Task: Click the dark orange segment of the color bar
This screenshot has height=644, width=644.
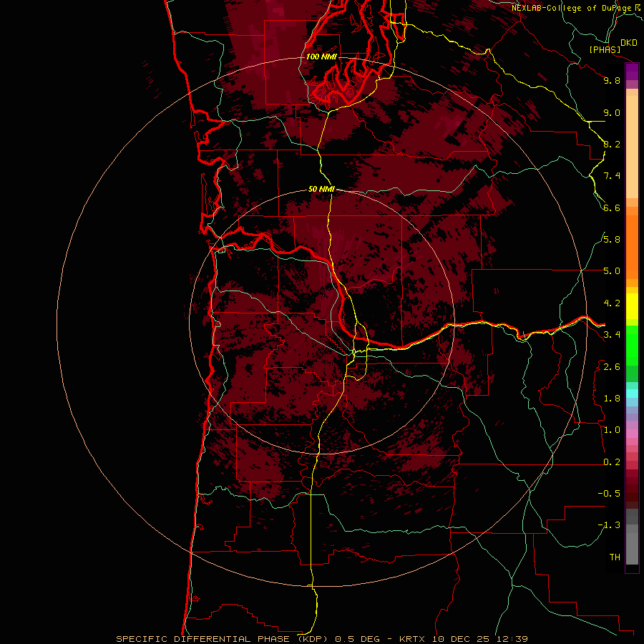Action: click(632, 247)
